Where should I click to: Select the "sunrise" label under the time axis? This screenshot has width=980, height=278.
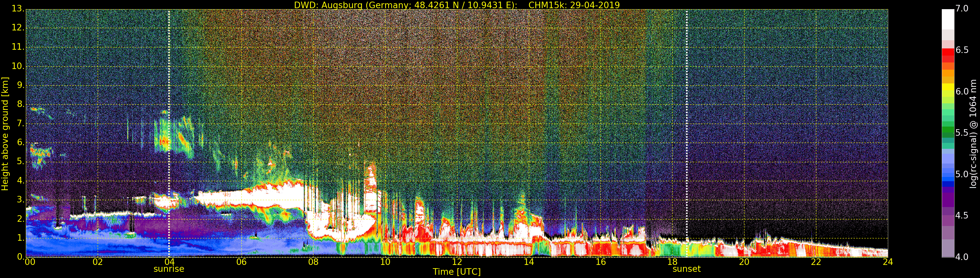click(x=169, y=269)
